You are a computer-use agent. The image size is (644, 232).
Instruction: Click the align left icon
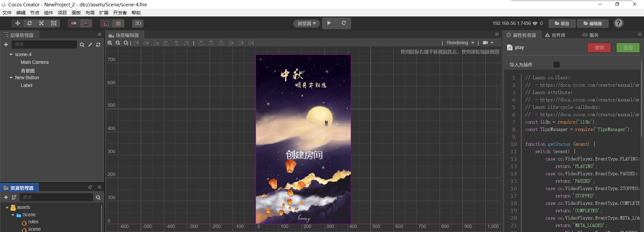166,43
